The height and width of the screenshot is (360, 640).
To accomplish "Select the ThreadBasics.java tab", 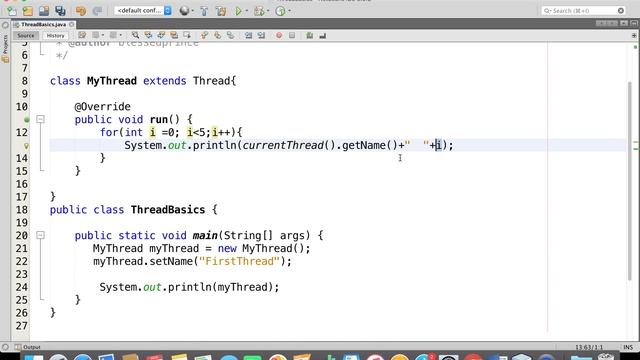I will (43, 24).
